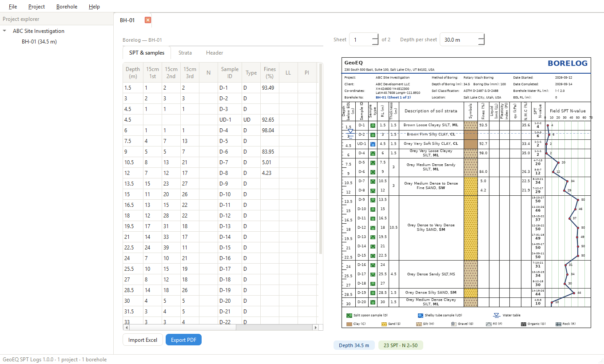Click the Type column header
This screenshot has width=604, height=364.
click(x=251, y=73)
